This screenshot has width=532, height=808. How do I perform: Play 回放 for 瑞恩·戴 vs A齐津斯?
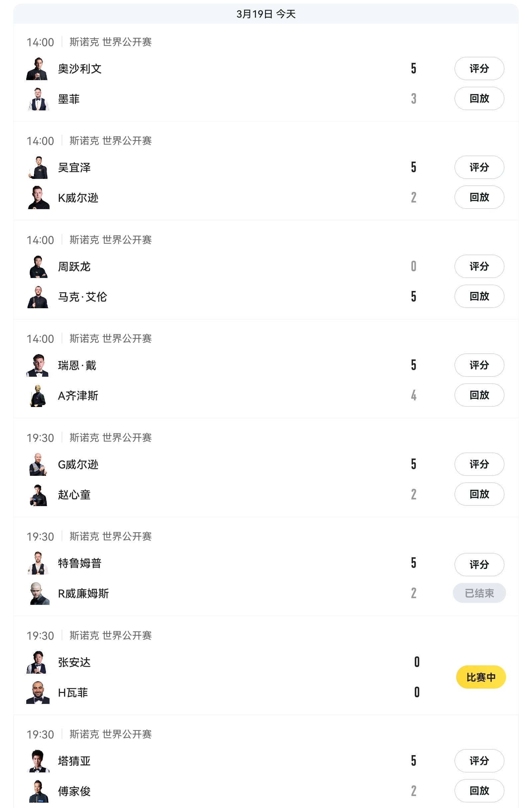coord(479,395)
